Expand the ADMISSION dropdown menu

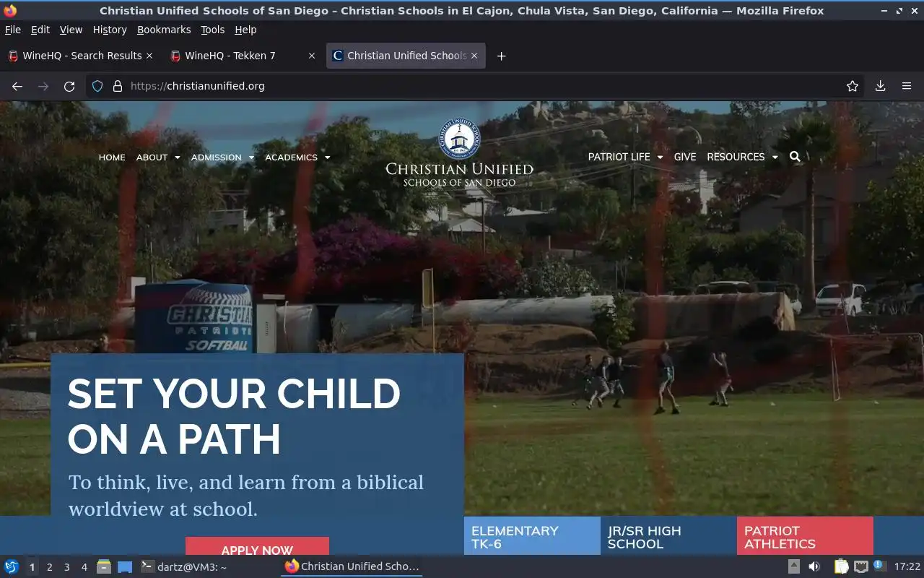(x=222, y=158)
